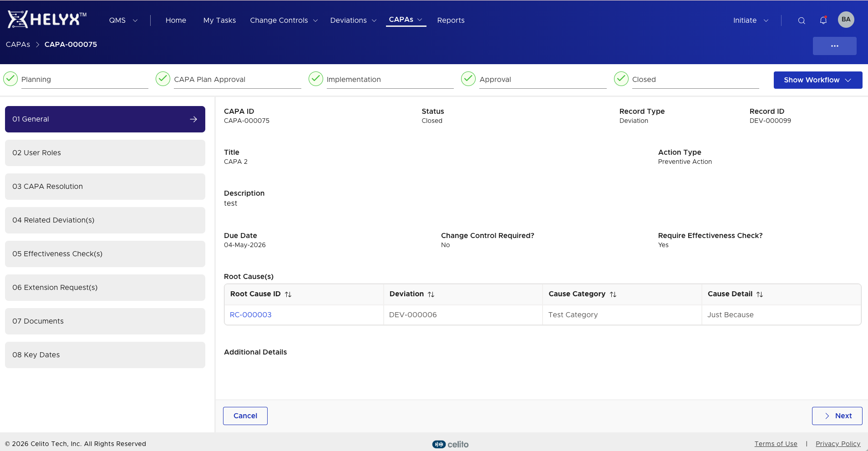This screenshot has width=868, height=451.
Task: Go to Home
Action: [x=176, y=20]
